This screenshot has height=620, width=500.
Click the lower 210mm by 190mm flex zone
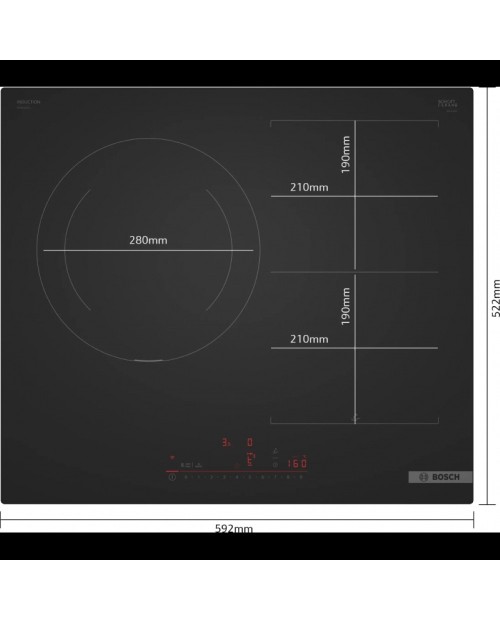coord(355,348)
